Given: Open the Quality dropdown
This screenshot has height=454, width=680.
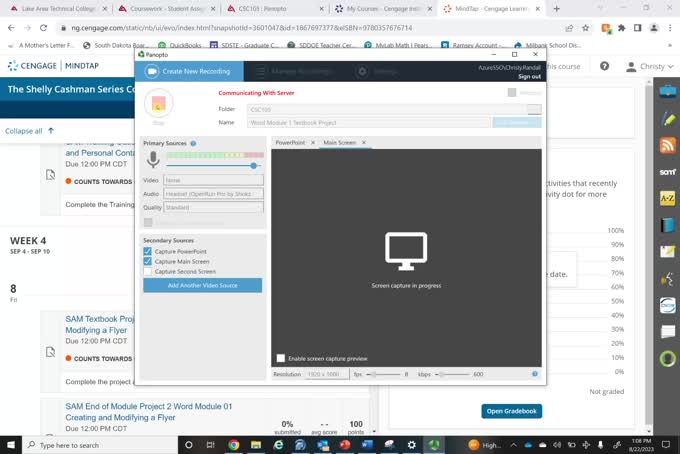Looking at the screenshot, I should pyautogui.click(x=213, y=208).
